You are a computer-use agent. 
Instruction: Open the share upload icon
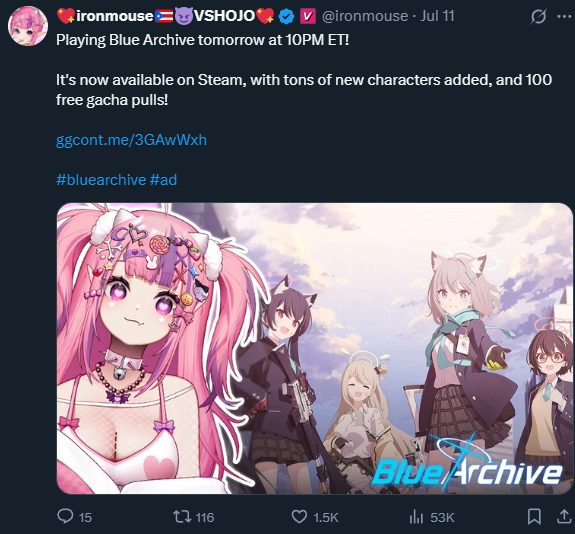[x=564, y=517]
